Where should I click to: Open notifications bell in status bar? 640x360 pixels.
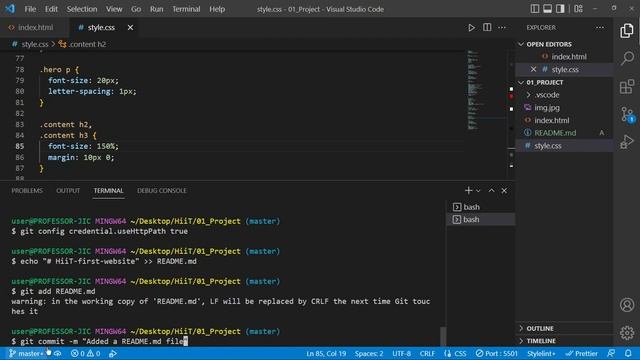(628, 353)
